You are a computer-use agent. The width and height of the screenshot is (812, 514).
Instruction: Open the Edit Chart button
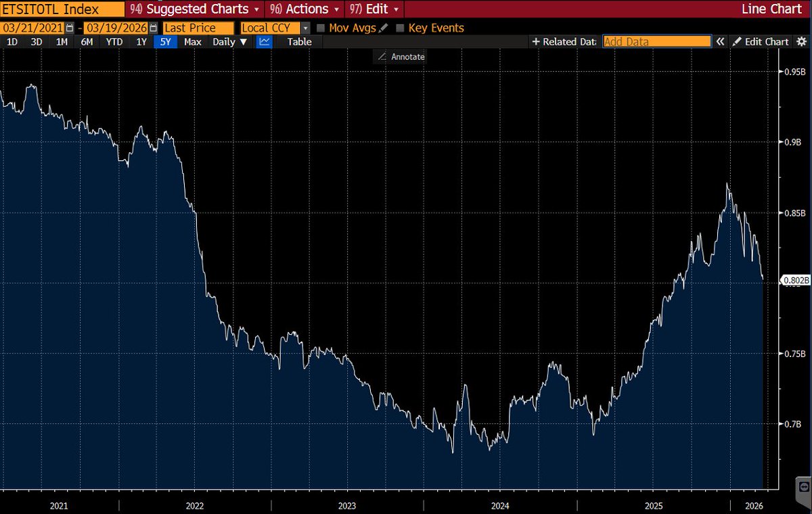click(761, 41)
